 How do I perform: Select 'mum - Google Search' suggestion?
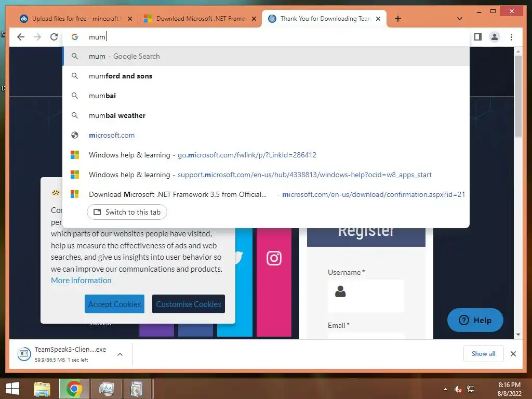(266, 56)
